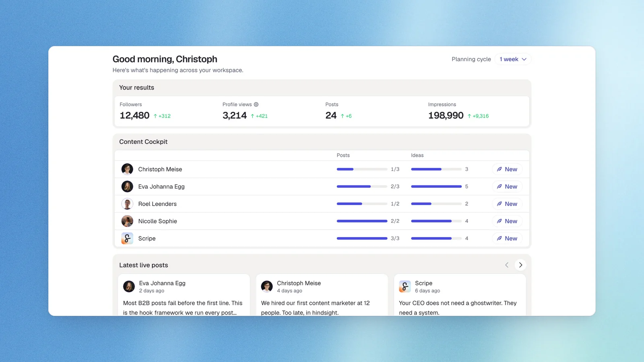644x362 pixels.
Task: Click Roel Leenders' posts progress bar
Action: 362,204
